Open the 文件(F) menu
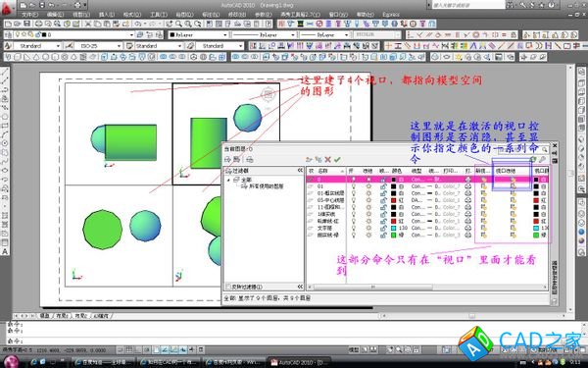The width and height of the screenshot is (588, 368). 29,15
